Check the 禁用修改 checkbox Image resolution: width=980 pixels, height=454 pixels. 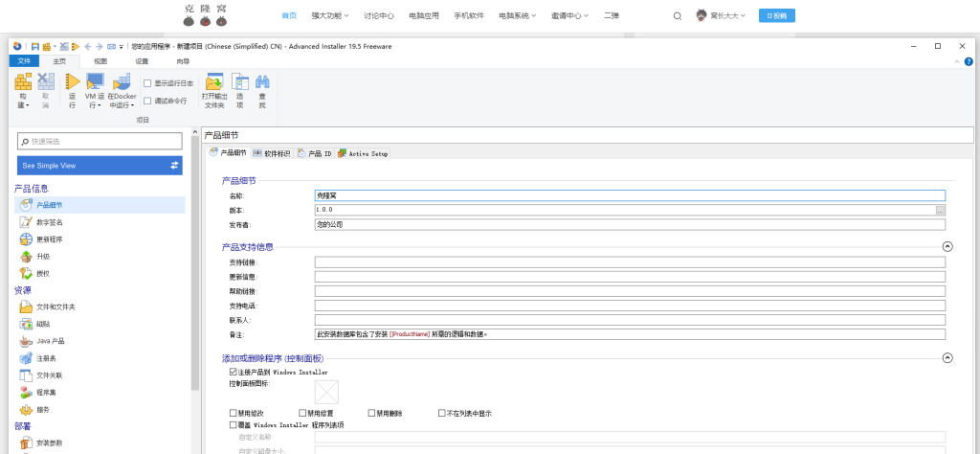click(x=234, y=414)
